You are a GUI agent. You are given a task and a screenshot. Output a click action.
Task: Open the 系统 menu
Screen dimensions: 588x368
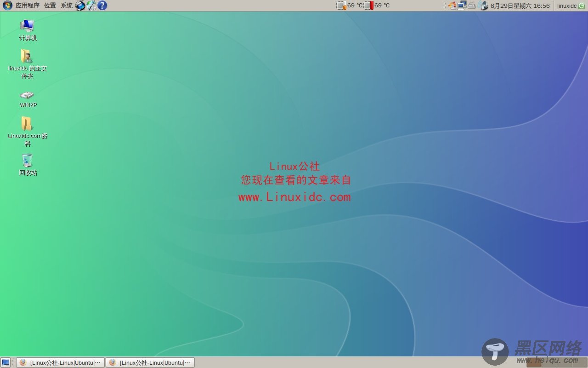coord(67,6)
